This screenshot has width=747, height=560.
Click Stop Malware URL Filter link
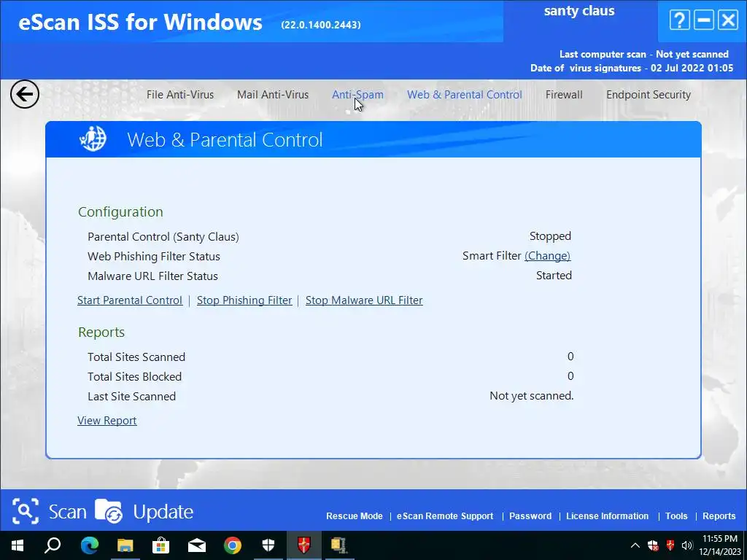tap(364, 300)
